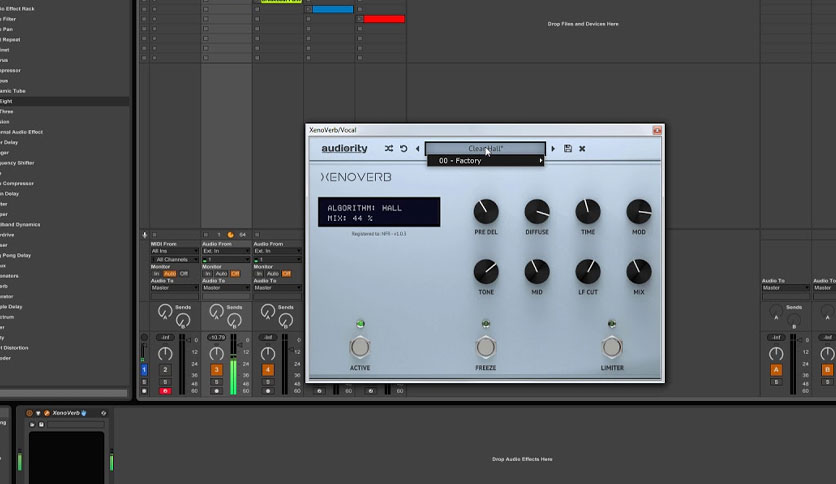Save preset with floppy disk icon
The width and height of the screenshot is (836, 484).
(x=568, y=149)
